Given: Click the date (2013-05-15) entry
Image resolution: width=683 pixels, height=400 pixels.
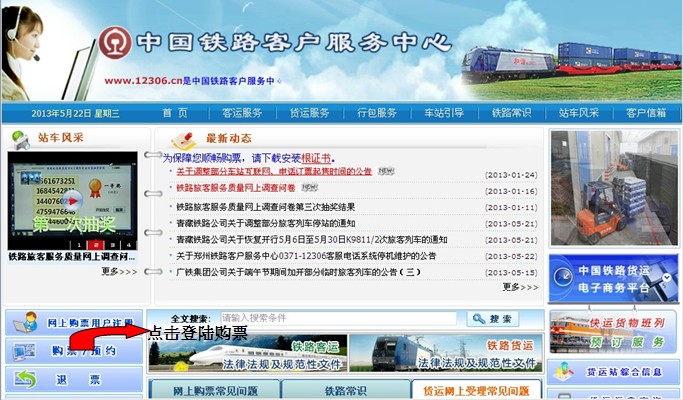Looking at the screenshot, I should 511,273.
